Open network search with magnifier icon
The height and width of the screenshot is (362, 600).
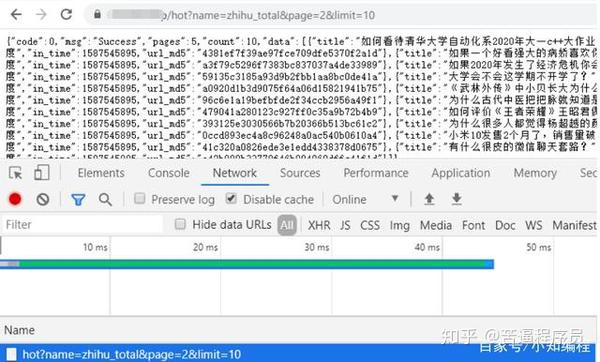pyautogui.click(x=105, y=200)
